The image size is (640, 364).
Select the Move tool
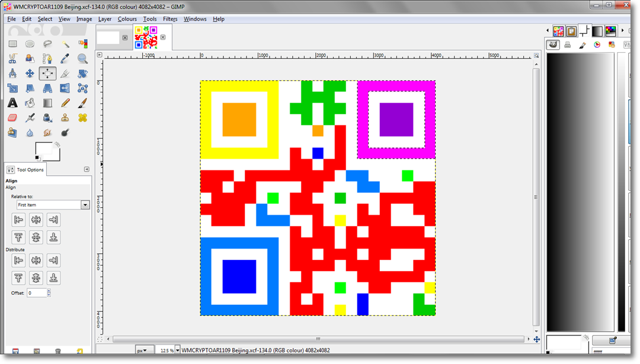tap(30, 73)
